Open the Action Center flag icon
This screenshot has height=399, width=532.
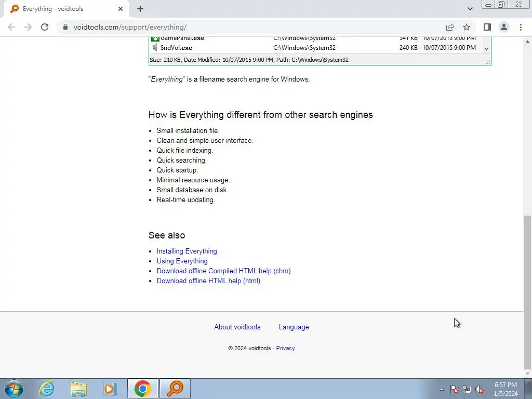(x=455, y=390)
